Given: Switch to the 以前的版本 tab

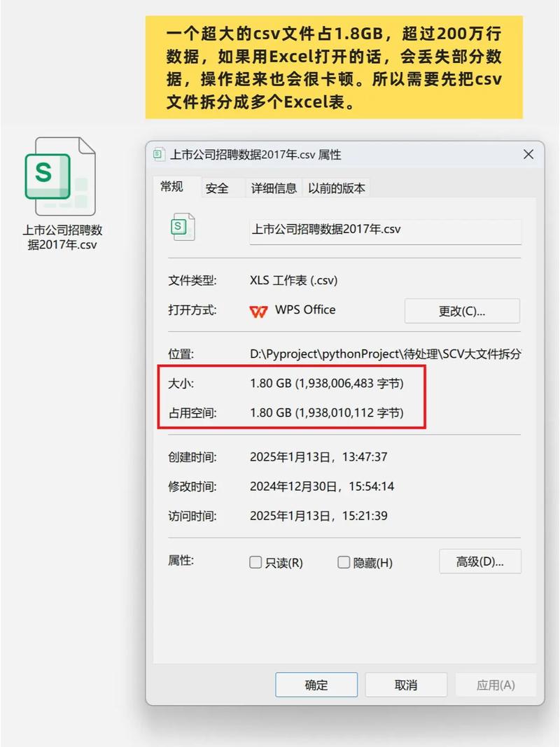Looking at the screenshot, I should click(336, 188).
